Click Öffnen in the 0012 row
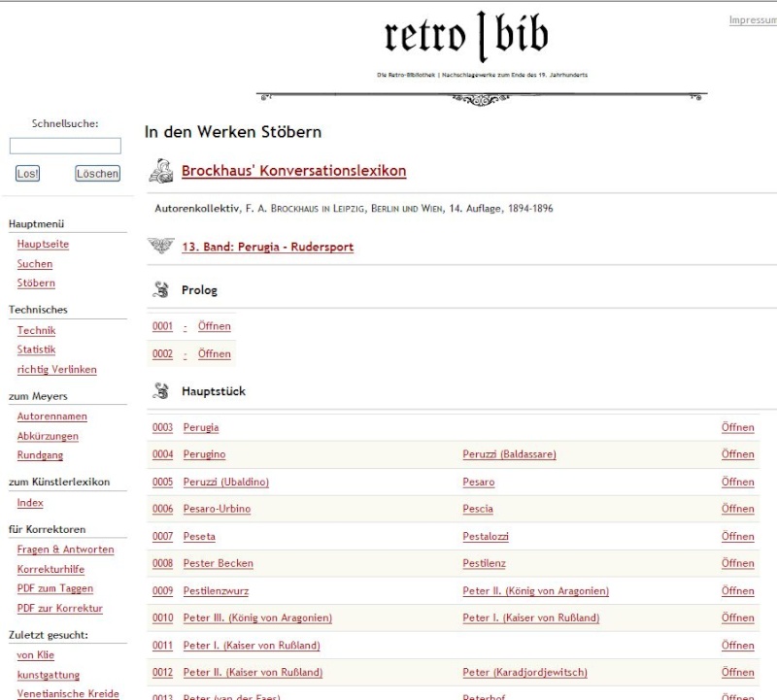The width and height of the screenshot is (777, 700). tap(738, 672)
